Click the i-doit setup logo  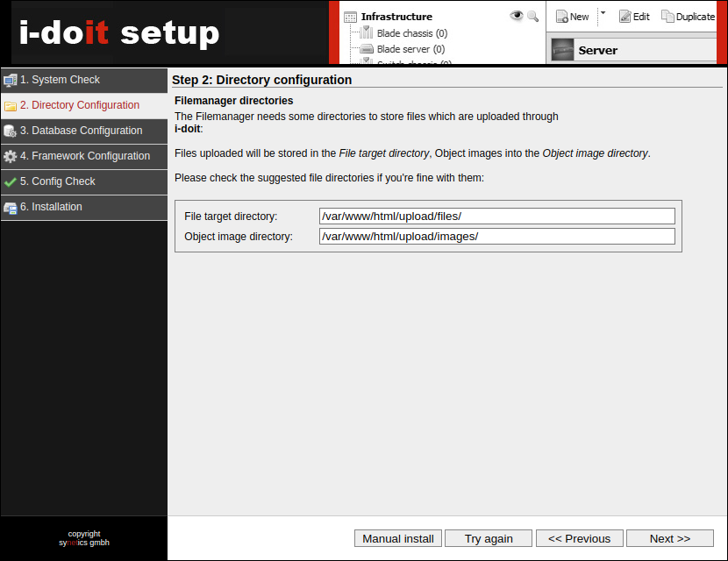(x=119, y=33)
